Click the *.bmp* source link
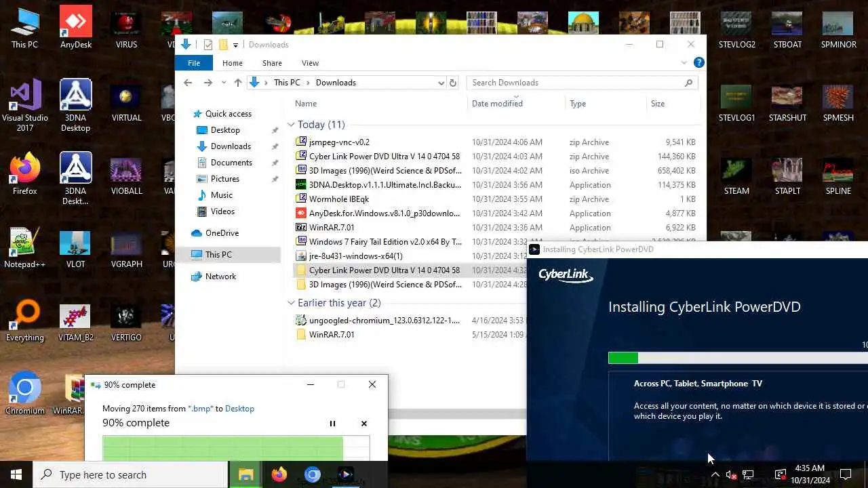This screenshot has height=488, width=868. click(201, 409)
